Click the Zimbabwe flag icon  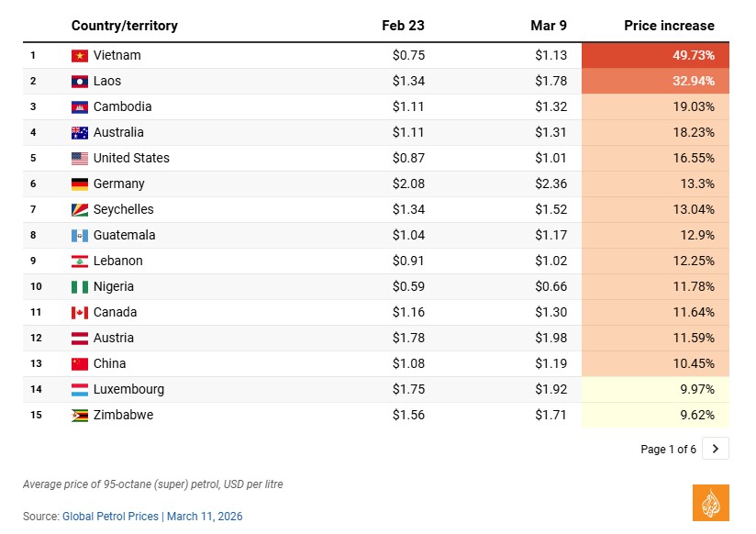click(x=80, y=415)
